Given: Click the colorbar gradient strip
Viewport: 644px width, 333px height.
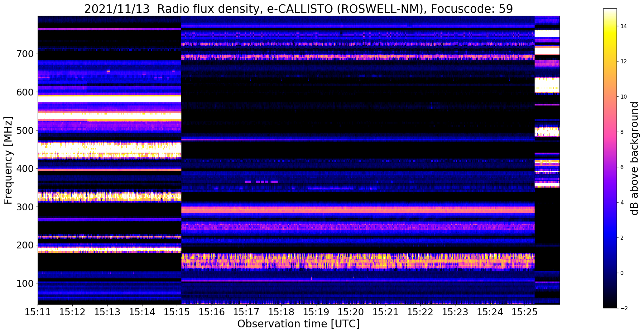Looking at the screenshot, I should 610,158.
